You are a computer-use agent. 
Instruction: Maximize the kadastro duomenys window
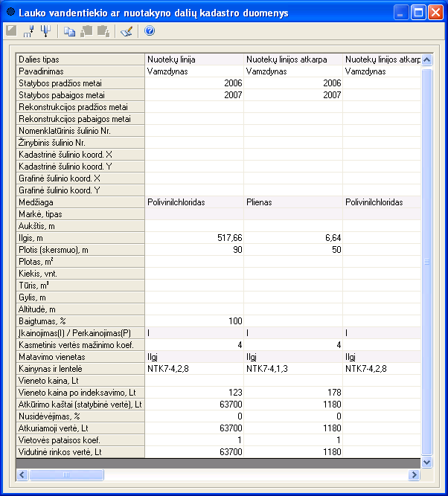(418, 13)
